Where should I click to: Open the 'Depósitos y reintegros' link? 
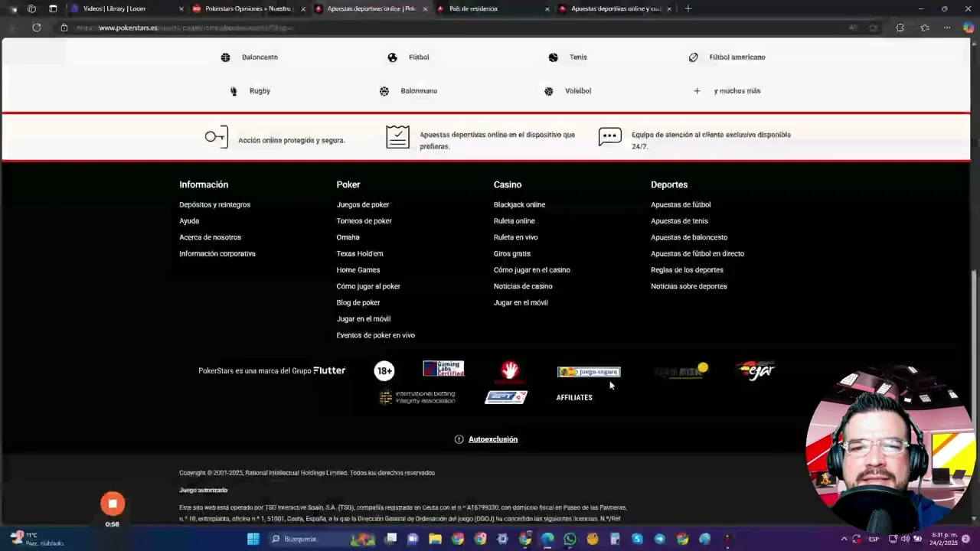click(214, 205)
